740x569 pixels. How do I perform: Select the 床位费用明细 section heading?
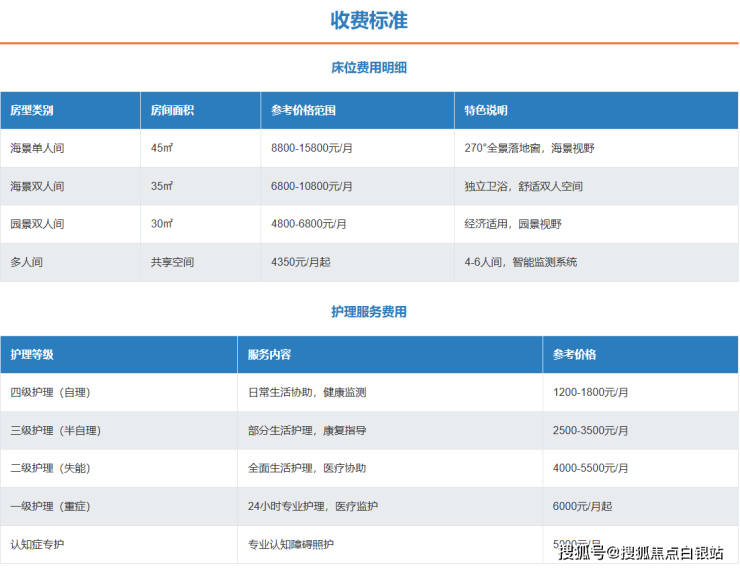369,68
